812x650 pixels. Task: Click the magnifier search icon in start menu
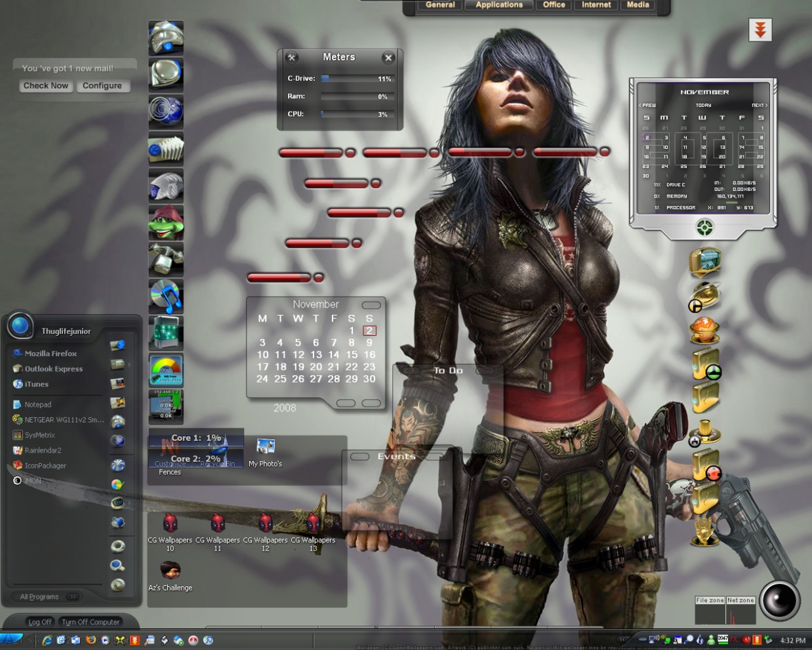click(118, 565)
